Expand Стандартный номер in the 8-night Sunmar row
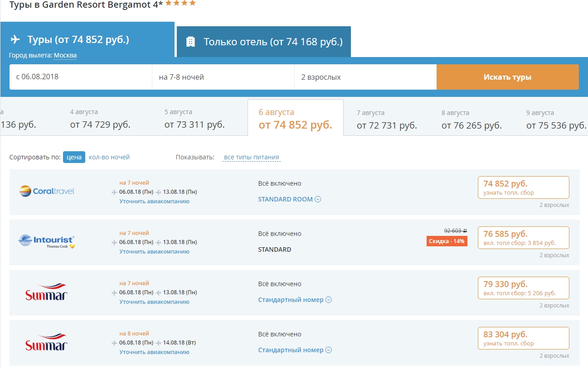The height and width of the screenshot is (369, 588). point(295,350)
